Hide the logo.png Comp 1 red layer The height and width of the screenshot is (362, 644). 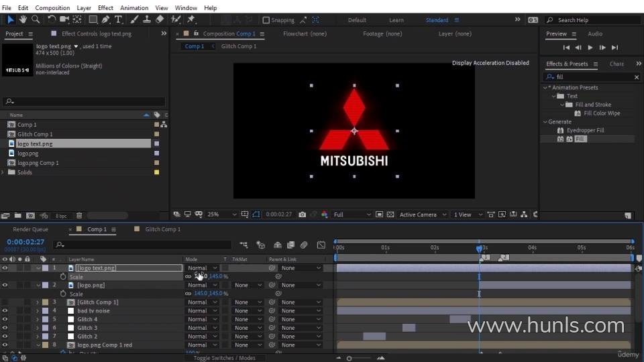coord(5,345)
